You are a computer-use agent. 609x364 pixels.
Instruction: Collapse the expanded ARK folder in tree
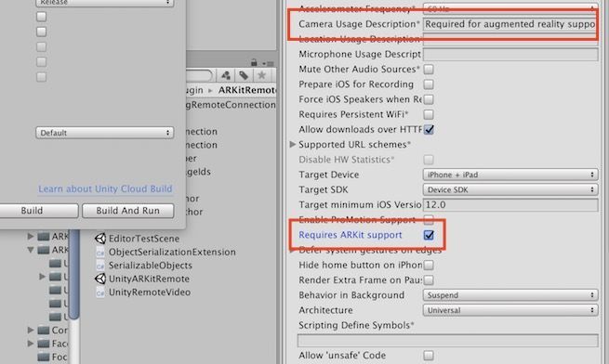pos(31,250)
